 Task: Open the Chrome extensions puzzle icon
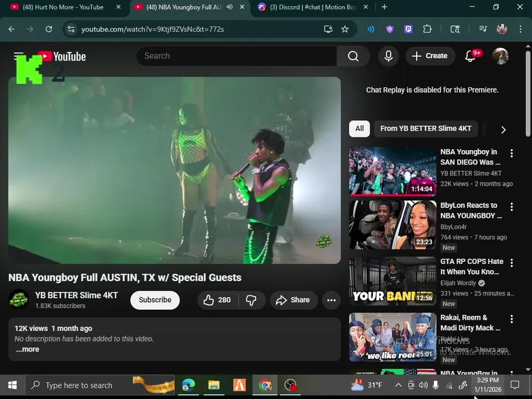pyautogui.click(x=427, y=29)
